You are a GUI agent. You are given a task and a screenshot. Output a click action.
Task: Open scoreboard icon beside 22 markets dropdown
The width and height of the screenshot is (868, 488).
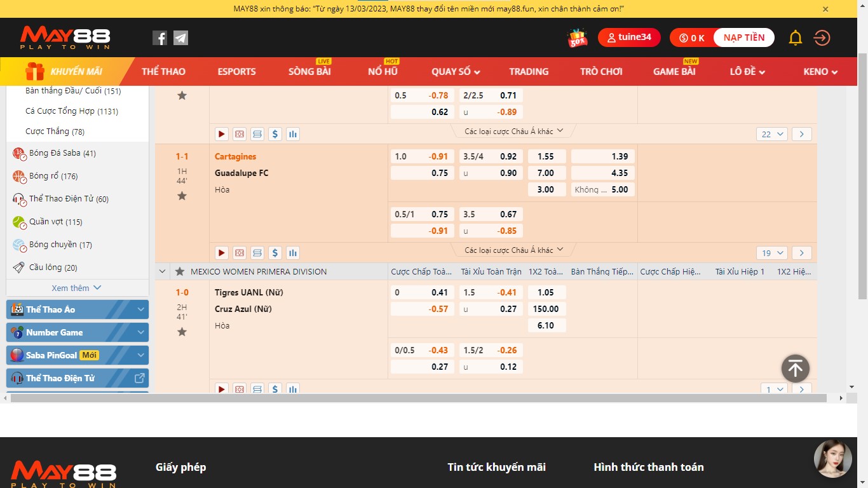[x=257, y=134]
